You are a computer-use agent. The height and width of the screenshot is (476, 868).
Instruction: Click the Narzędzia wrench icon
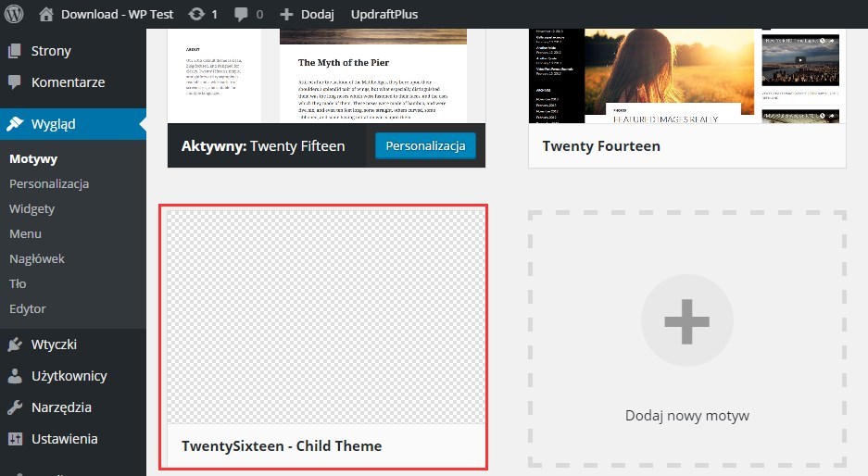(15, 407)
